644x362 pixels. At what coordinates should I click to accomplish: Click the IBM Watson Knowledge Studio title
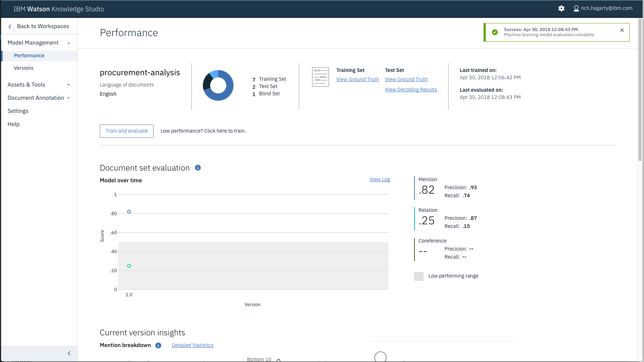(x=59, y=9)
